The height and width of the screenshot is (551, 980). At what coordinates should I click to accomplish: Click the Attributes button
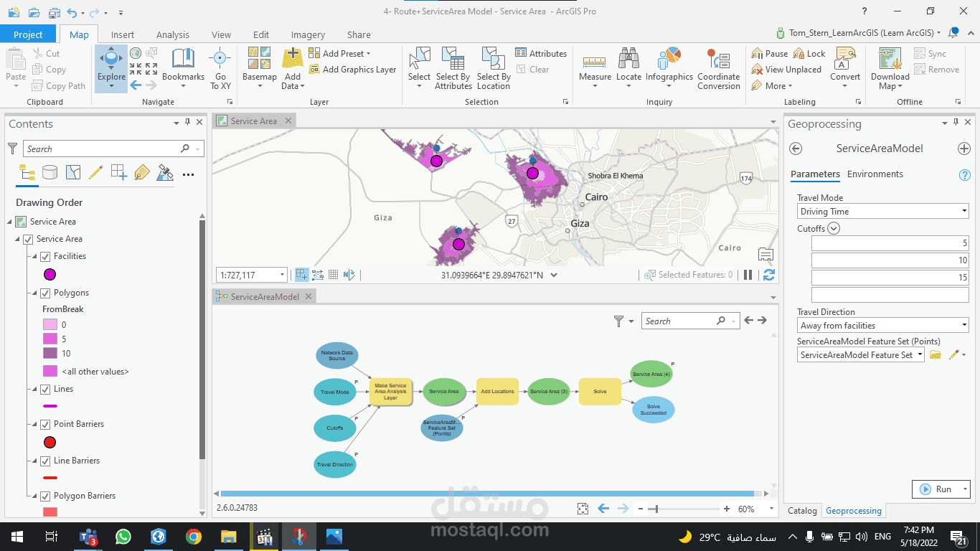coord(541,53)
